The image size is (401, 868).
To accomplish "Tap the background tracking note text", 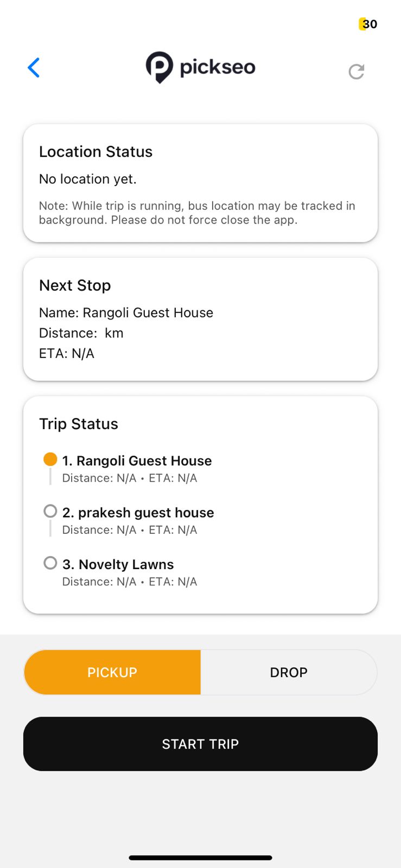I will (x=197, y=213).
